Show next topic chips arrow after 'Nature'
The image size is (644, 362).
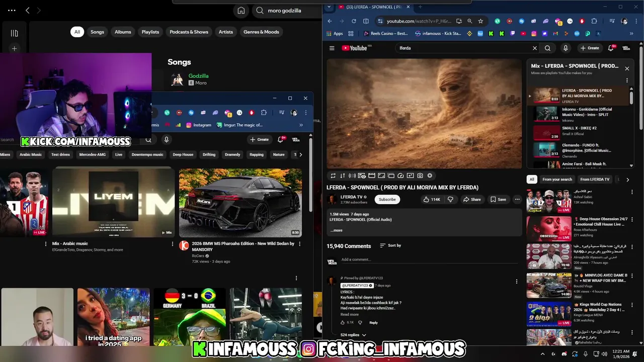(300, 154)
